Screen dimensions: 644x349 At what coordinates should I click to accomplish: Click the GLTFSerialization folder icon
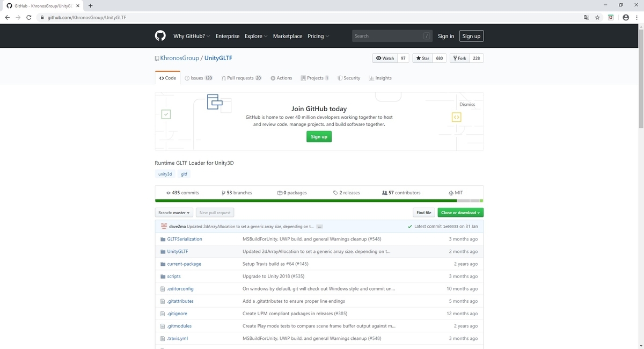163,239
